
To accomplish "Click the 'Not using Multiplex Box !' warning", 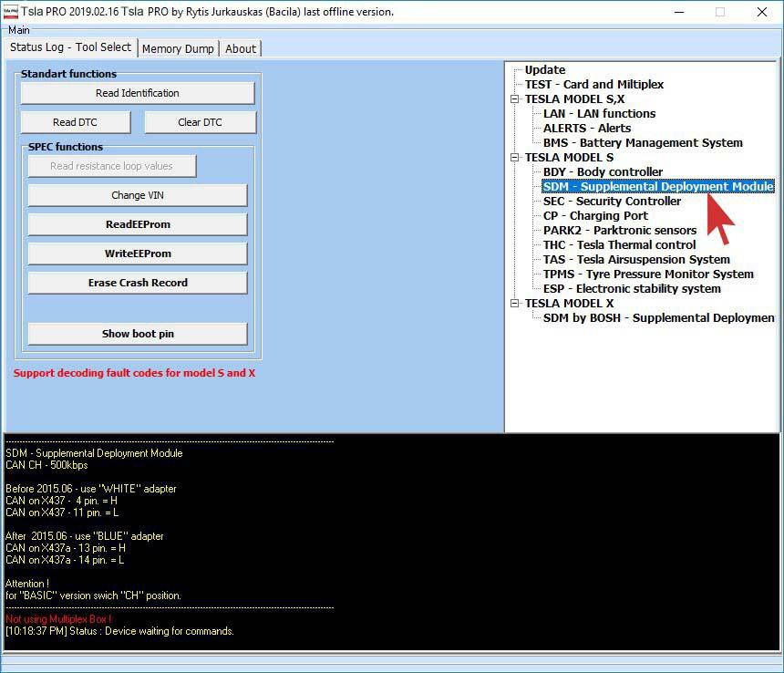I will (x=58, y=619).
